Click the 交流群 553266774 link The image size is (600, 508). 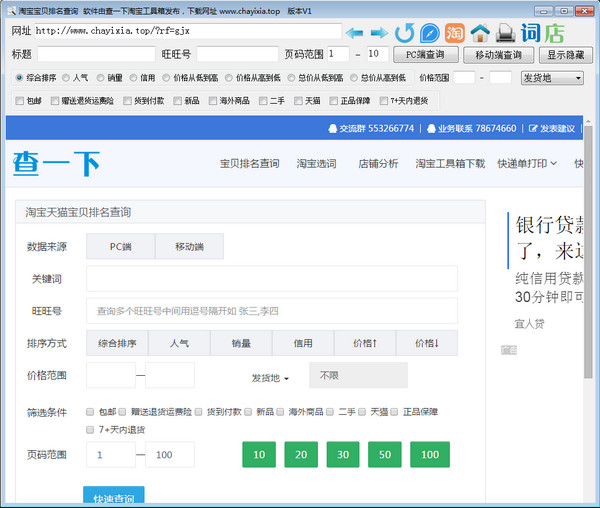[x=371, y=129]
